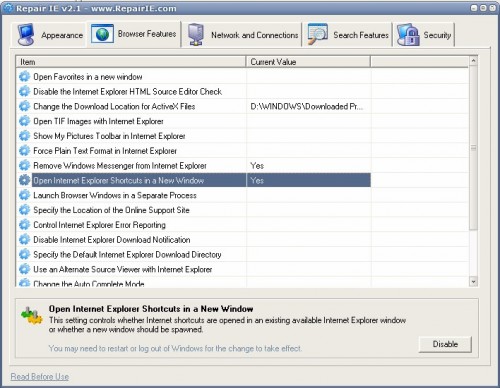The image size is (500, 388).
Task: Click the Repair IE title bar icon
Action: [x=7, y=8]
